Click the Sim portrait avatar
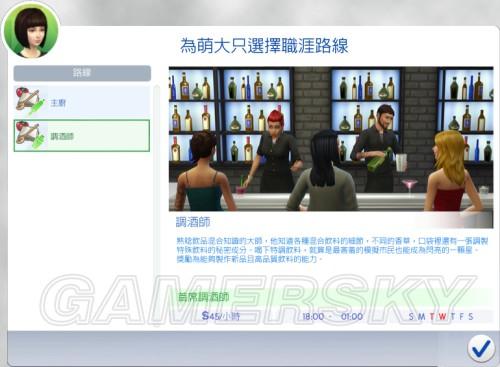This screenshot has width=500, height=367. click(x=31, y=31)
